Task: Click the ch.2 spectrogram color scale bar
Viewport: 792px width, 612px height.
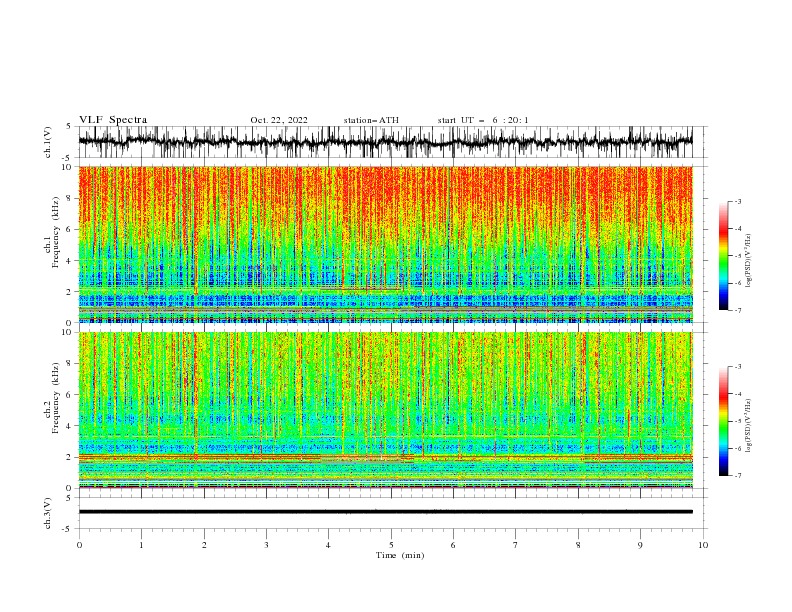Action: point(723,421)
